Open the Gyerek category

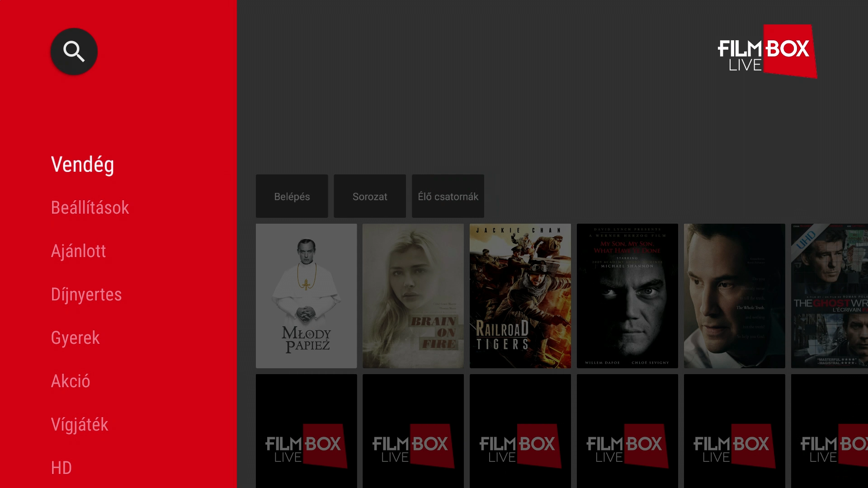point(75,338)
